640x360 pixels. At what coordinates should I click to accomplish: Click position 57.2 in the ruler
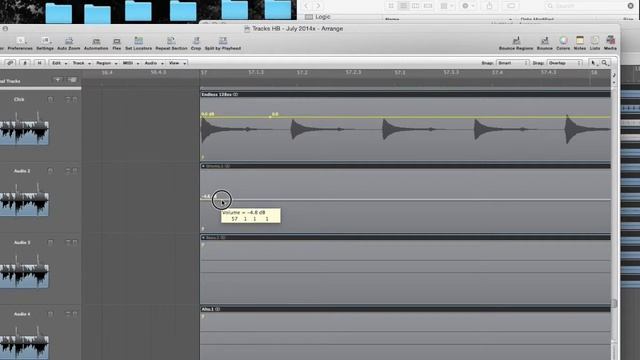click(x=302, y=73)
